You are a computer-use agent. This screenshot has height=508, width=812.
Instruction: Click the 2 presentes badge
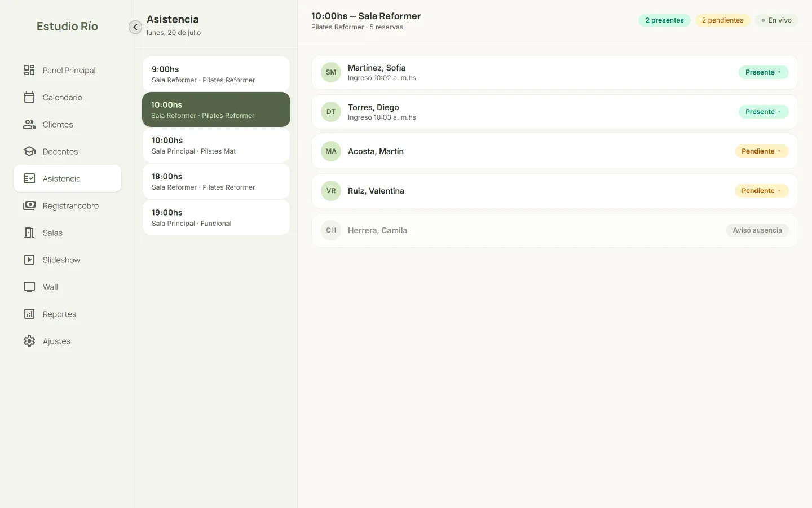[x=664, y=20]
